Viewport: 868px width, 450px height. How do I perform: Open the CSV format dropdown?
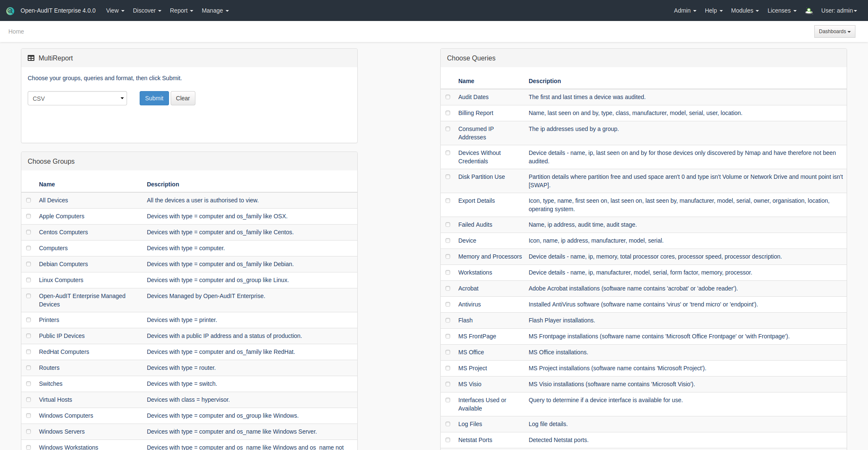click(77, 98)
